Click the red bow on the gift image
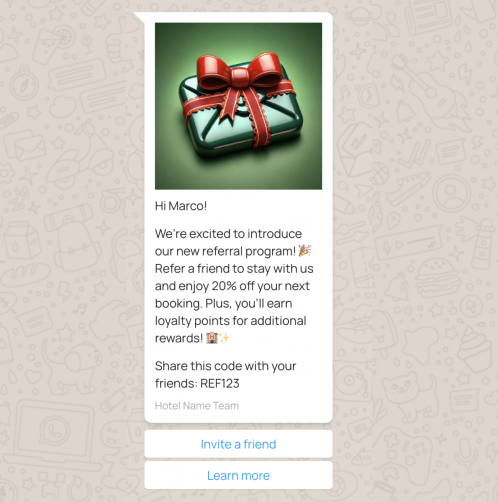 click(239, 74)
